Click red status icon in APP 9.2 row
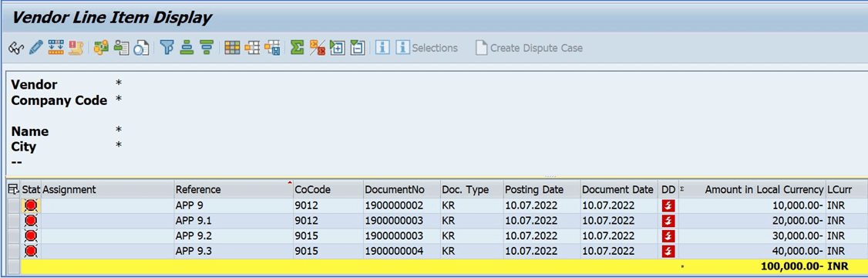 30,236
